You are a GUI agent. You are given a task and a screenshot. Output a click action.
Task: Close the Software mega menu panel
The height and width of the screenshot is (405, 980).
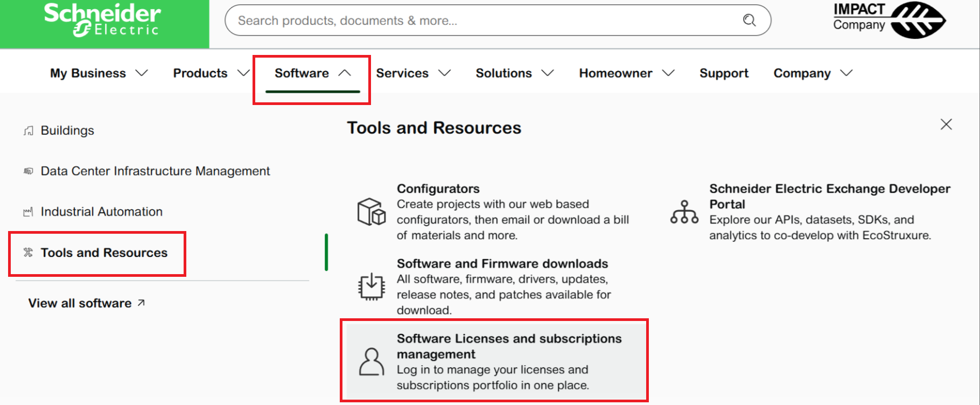[946, 124]
